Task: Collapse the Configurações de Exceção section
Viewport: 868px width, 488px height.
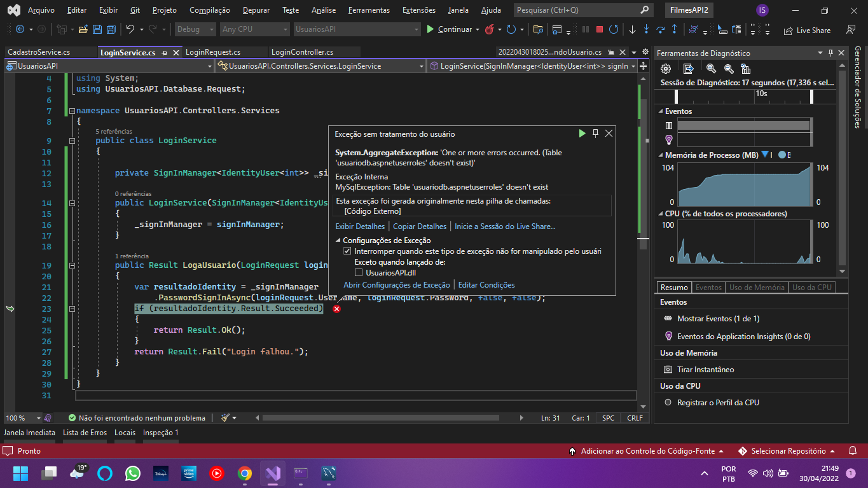Action: (x=338, y=241)
